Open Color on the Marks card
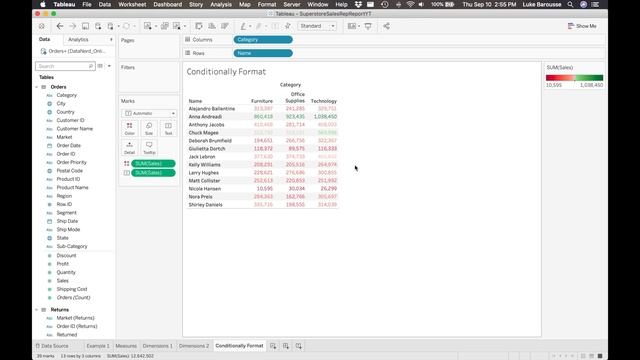640x360 pixels. click(129, 129)
